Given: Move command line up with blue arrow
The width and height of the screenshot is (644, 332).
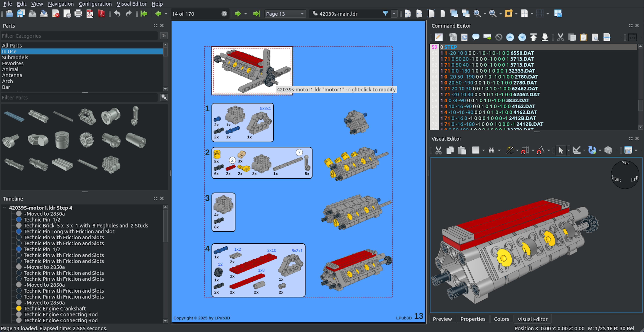Looking at the screenshot, I should pyautogui.click(x=510, y=37).
